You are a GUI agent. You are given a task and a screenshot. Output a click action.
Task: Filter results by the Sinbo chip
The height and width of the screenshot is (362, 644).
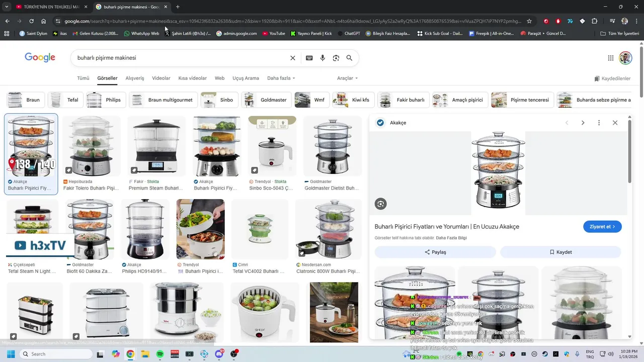tap(219, 100)
